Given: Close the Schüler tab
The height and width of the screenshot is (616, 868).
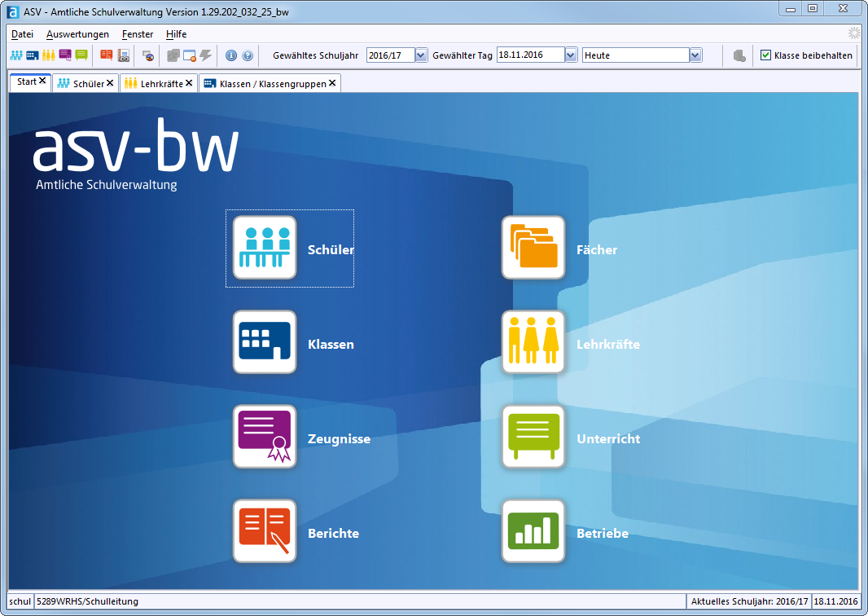Looking at the screenshot, I should [x=110, y=83].
